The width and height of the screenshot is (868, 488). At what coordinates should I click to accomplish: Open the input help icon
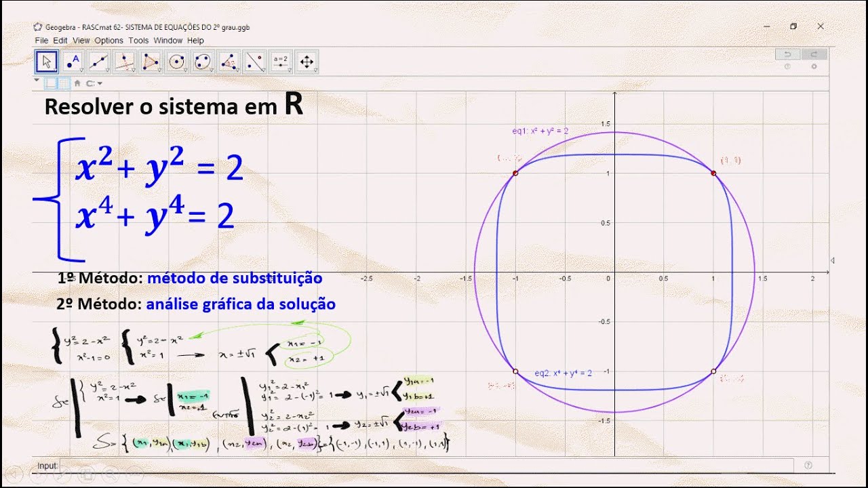tap(808, 466)
